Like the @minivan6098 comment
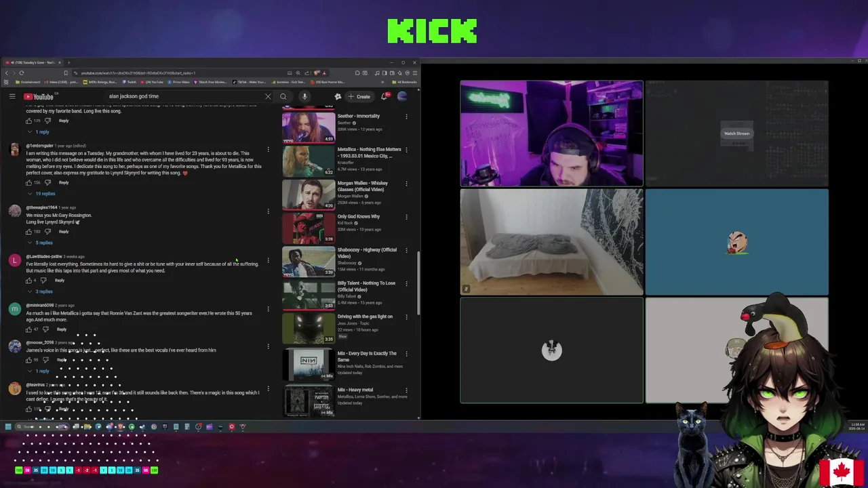The image size is (868, 488). (28, 329)
